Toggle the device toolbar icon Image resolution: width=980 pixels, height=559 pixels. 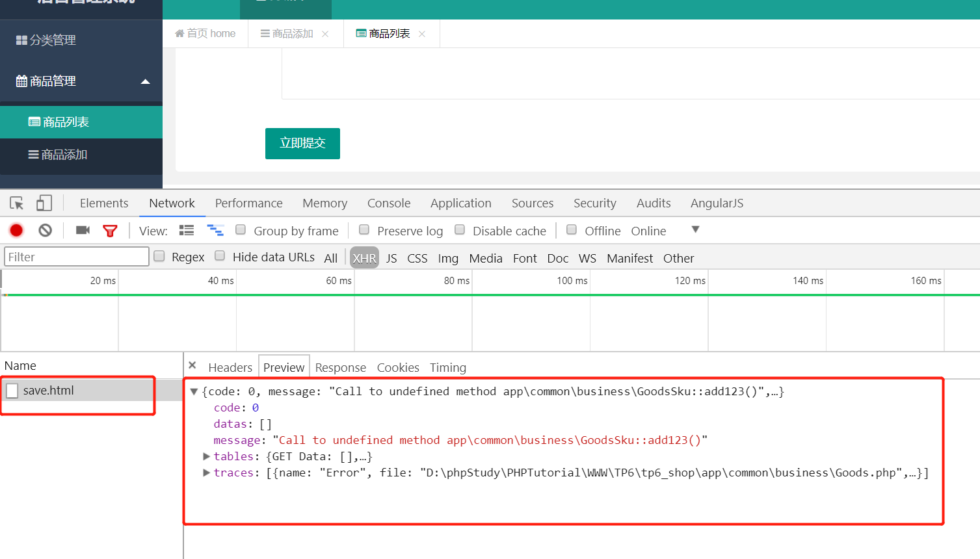[44, 203]
